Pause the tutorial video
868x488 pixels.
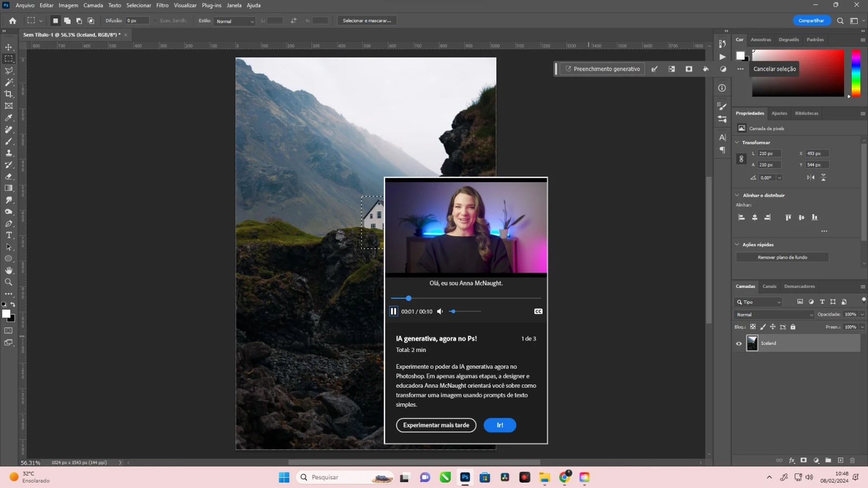(x=394, y=311)
